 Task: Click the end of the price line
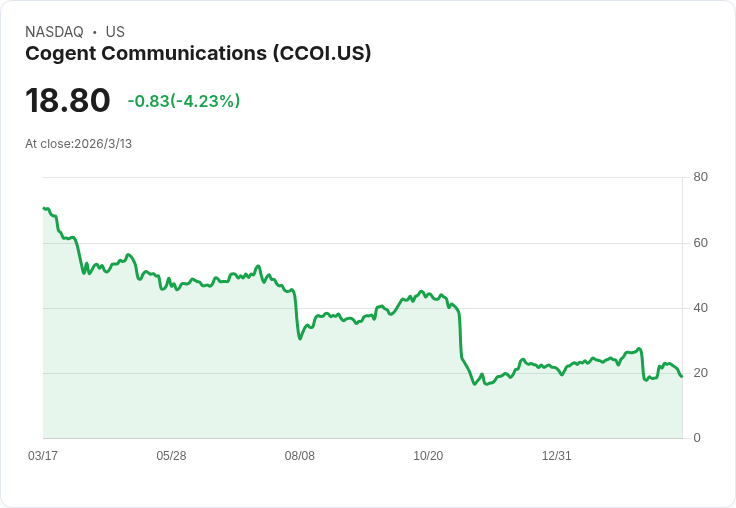tap(681, 376)
